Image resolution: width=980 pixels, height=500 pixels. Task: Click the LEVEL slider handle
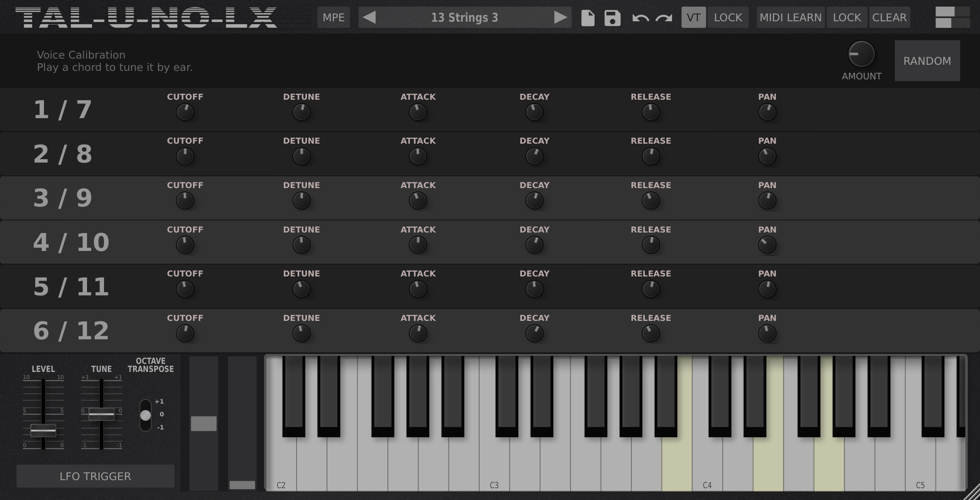(43, 431)
